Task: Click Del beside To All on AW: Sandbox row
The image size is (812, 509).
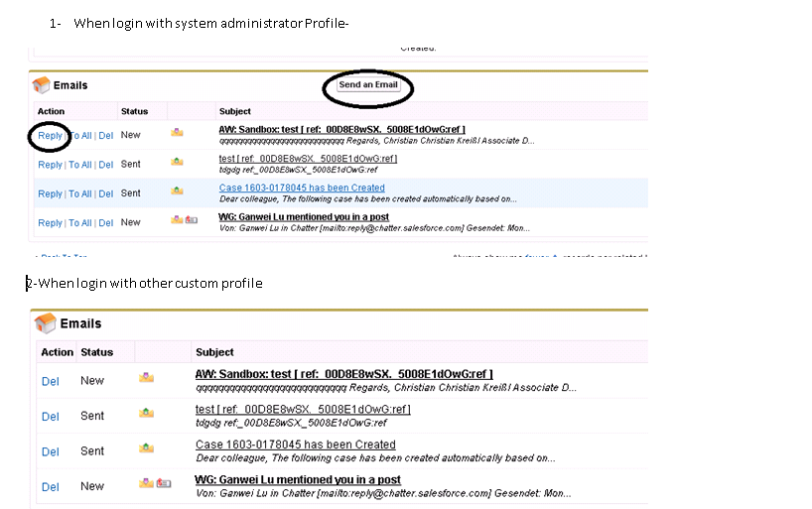Action: (x=105, y=136)
